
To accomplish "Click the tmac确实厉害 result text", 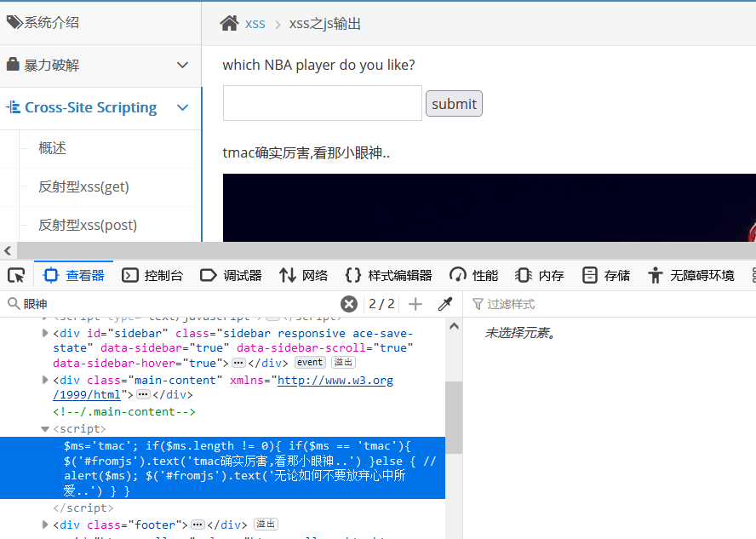I will pos(306,152).
